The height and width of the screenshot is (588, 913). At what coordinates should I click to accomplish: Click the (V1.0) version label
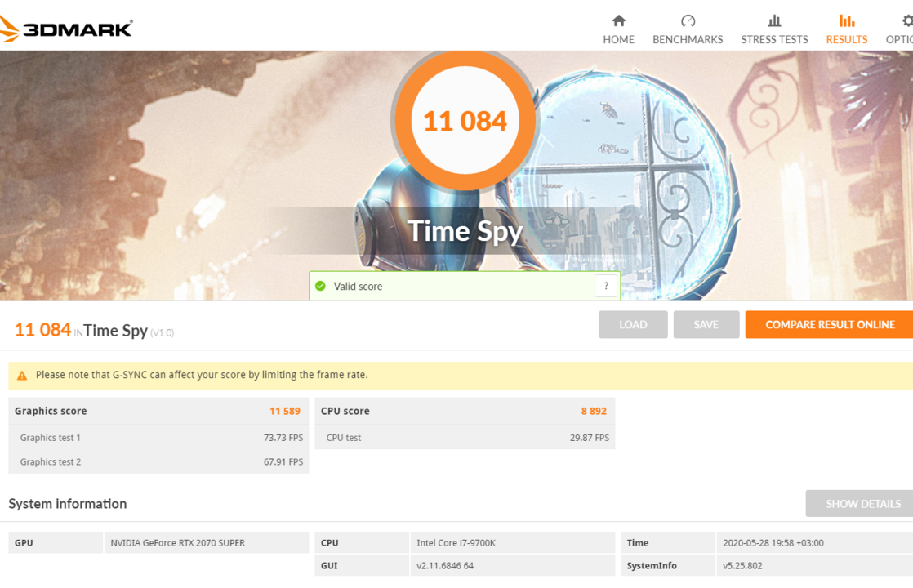point(162,333)
